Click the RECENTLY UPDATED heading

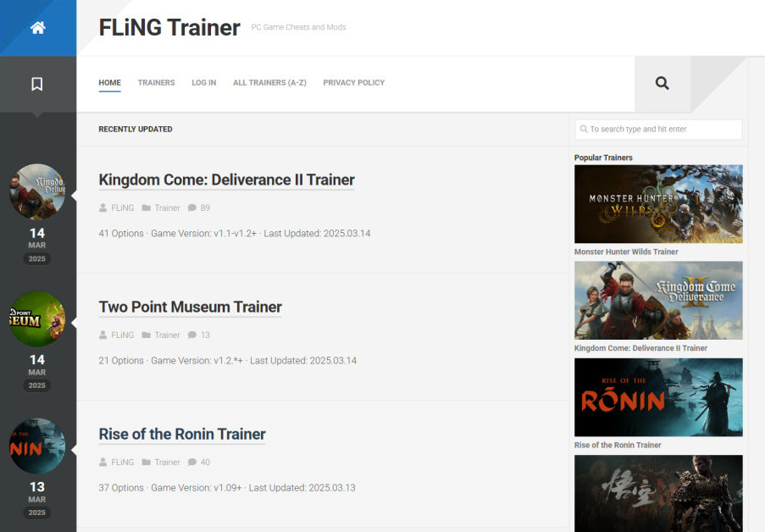click(136, 130)
